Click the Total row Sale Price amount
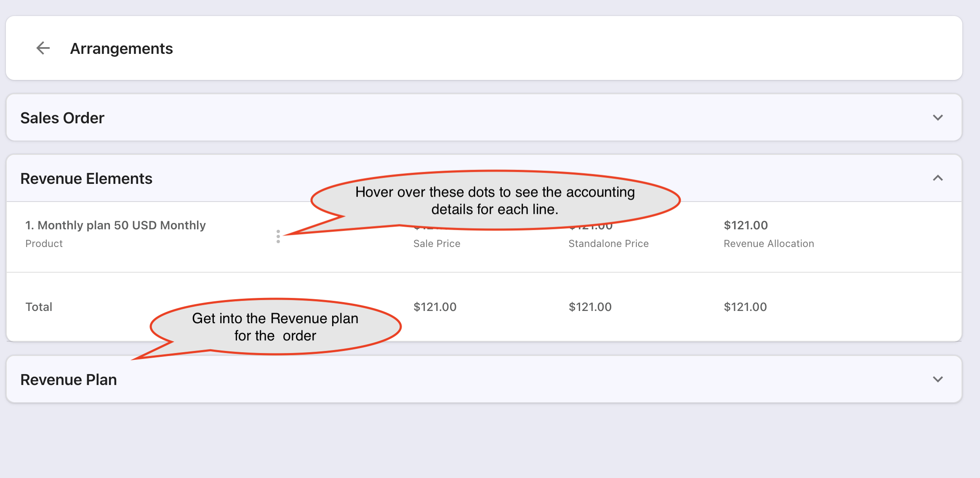Viewport: 980px width, 478px height. [x=435, y=307]
